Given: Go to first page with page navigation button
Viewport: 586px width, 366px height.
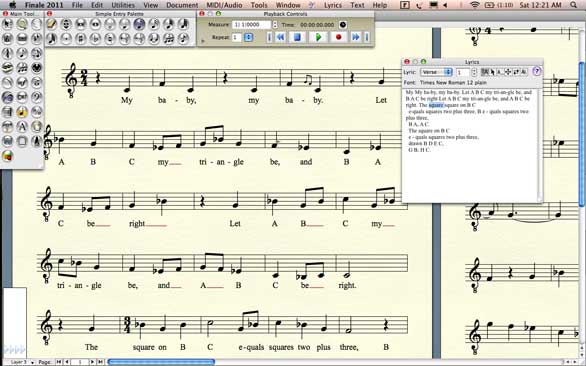Looking at the screenshot, I should tap(59, 362).
